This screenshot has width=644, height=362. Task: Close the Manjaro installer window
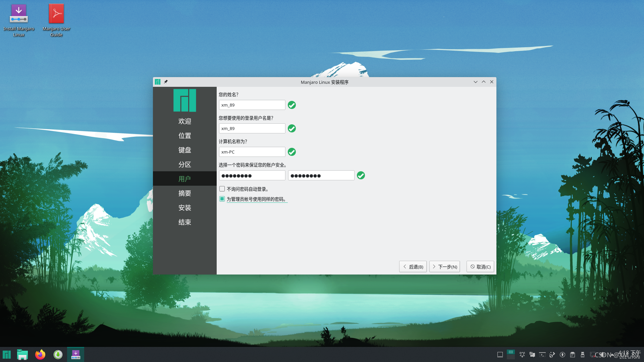click(x=492, y=82)
